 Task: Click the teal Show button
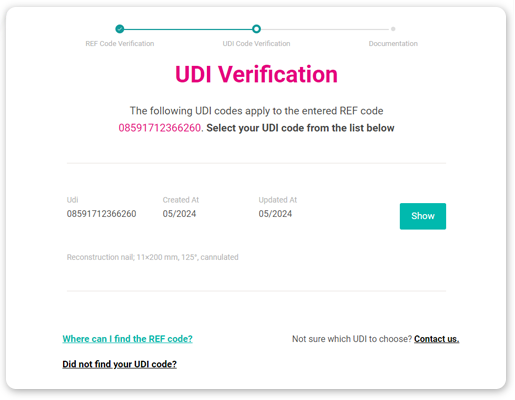pos(423,216)
